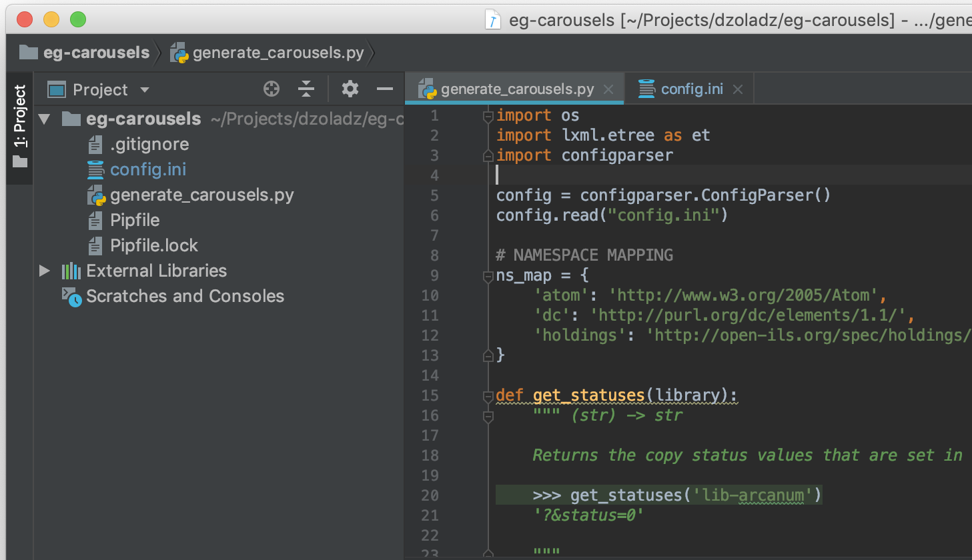Fold the get_statuses function at line 15

488,396
